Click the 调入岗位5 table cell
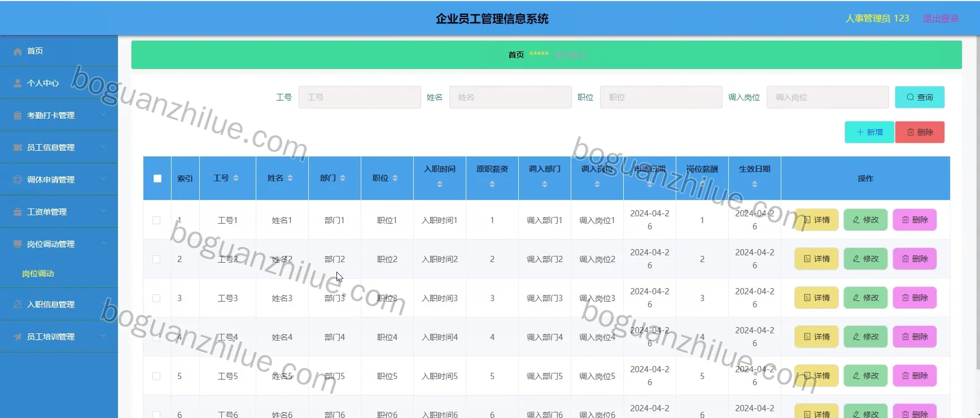This screenshot has height=418, width=980. [597, 376]
